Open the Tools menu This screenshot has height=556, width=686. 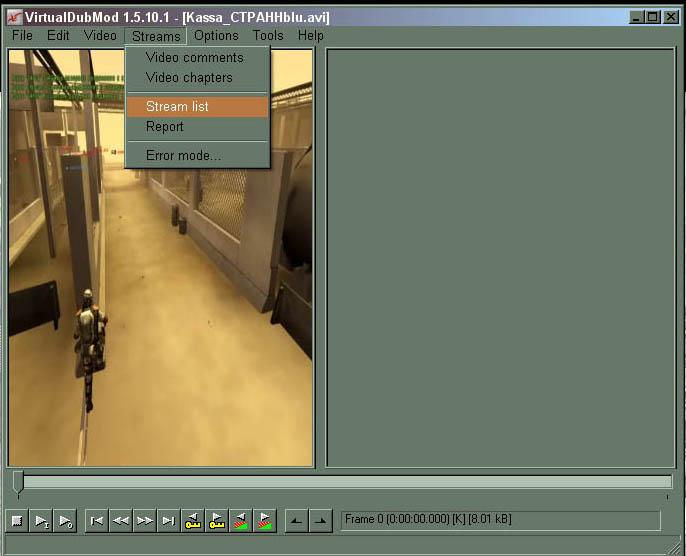[x=268, y=35]
